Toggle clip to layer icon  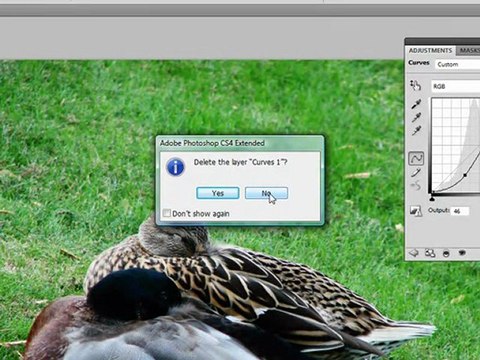click(x=446, y=254)
